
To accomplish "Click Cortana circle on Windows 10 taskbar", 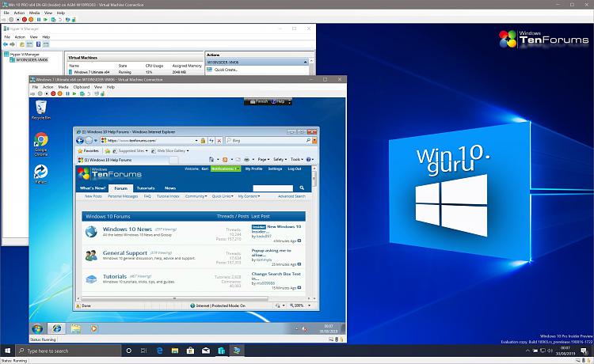I will click(128, 351).
